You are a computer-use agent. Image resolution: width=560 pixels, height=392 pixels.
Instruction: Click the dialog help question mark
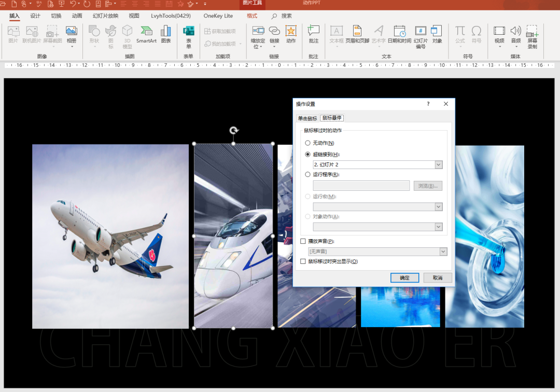[x=428, y=104]
